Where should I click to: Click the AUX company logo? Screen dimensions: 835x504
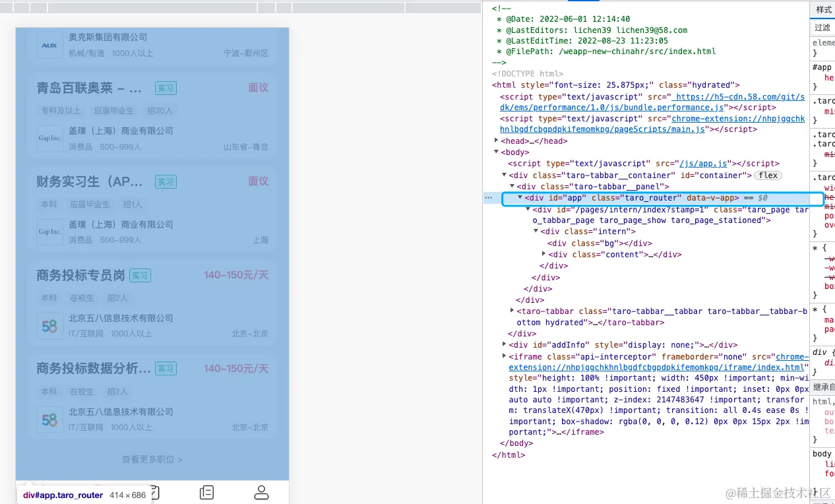coord(49,45)
